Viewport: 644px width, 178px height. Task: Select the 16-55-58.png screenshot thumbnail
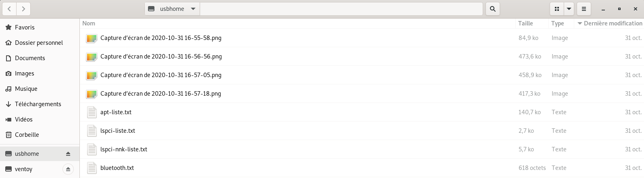pyautogui.click(x=92, y=38)
